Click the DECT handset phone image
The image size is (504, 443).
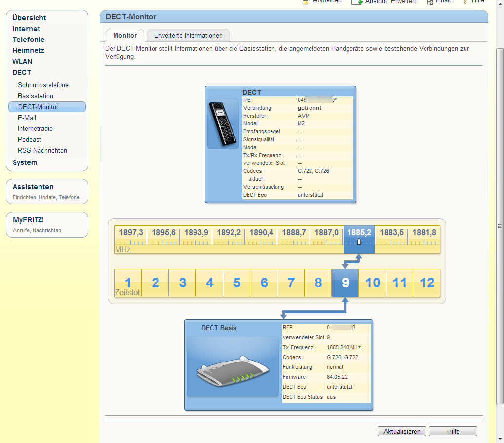tap(223, 124)
